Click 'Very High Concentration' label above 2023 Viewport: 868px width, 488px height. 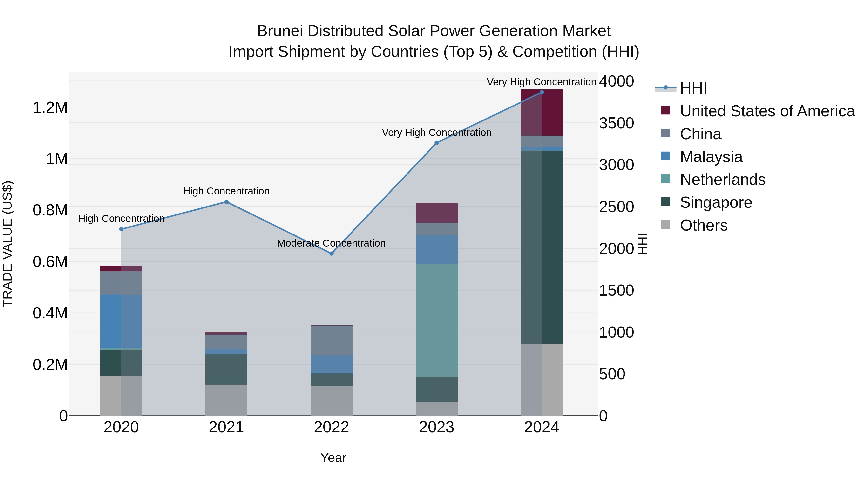point(437,133)
